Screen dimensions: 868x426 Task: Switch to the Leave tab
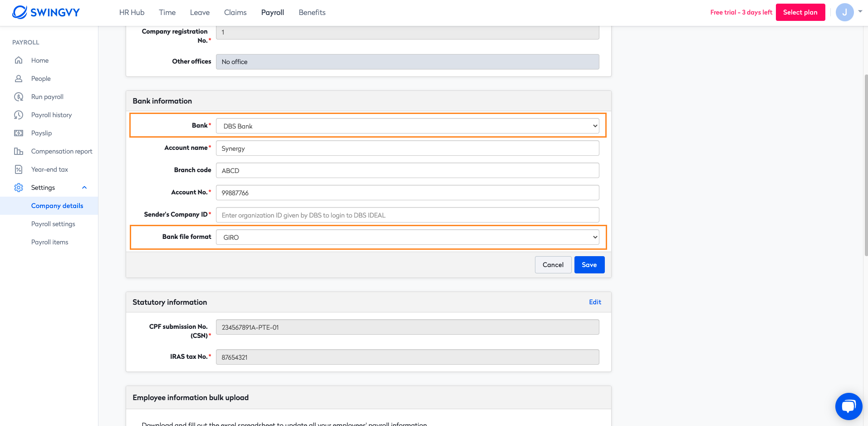point(199,12)
